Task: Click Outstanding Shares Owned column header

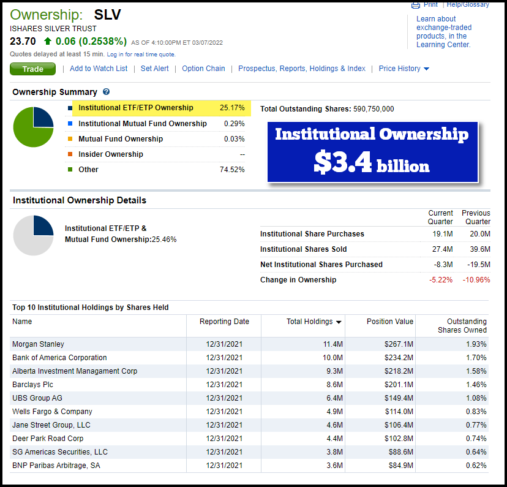Action: (x=462, y=326)
